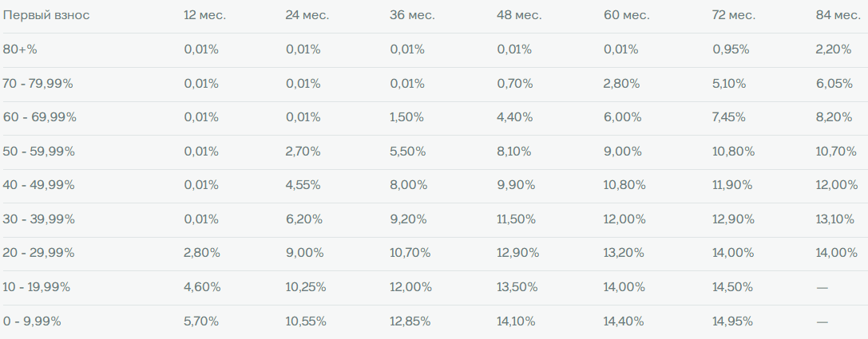
Task: Click the 2,20% rate cell
Action: tap(833, 49)
